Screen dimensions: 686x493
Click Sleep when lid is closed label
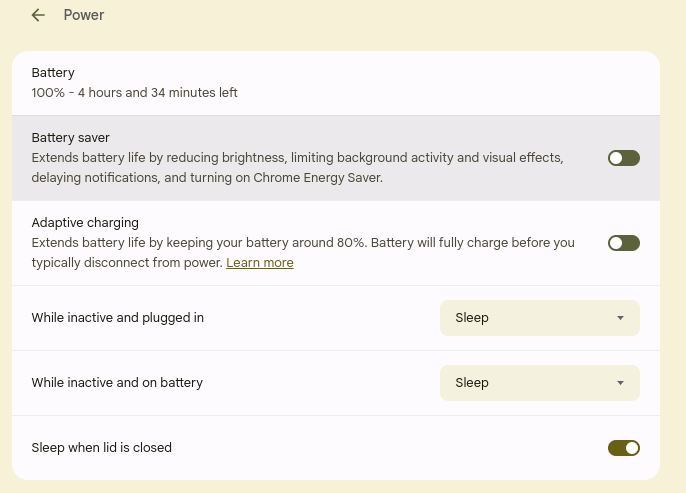pos(102,448)
